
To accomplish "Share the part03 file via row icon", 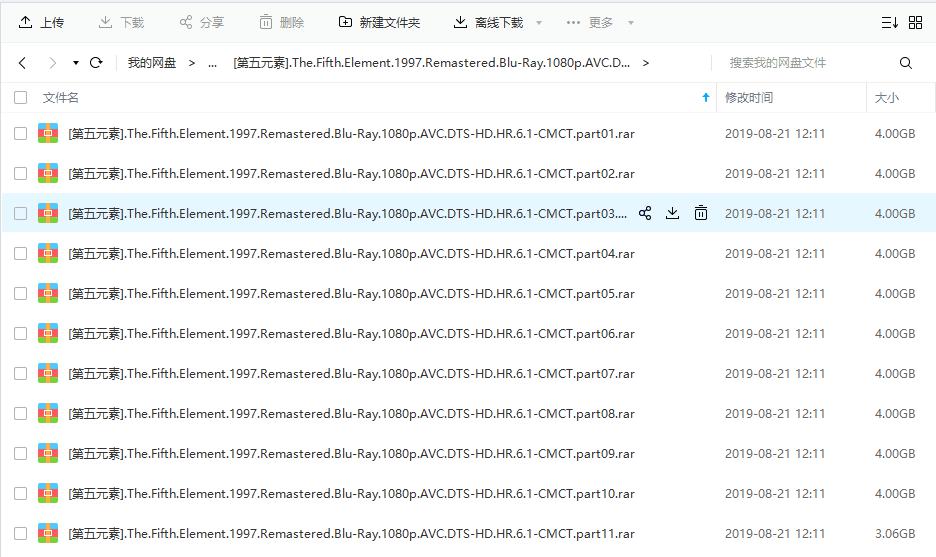I will (x=645, y=213).
